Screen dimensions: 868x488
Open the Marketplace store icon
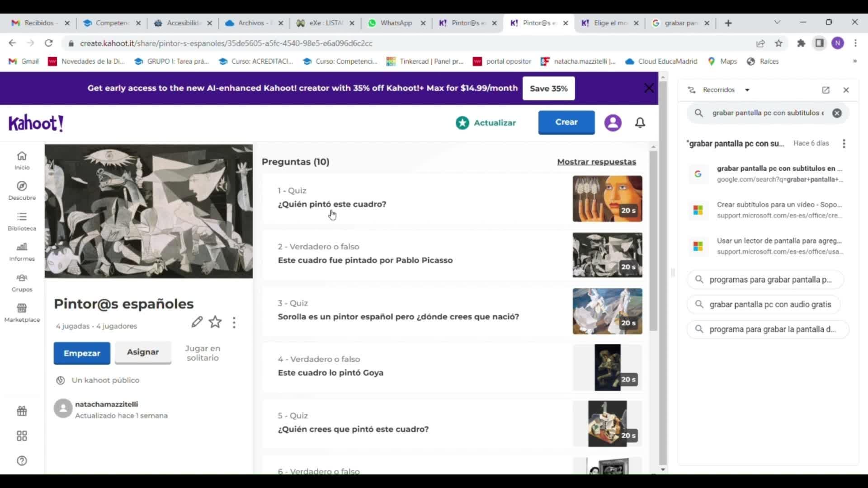(x=22, y=308)
